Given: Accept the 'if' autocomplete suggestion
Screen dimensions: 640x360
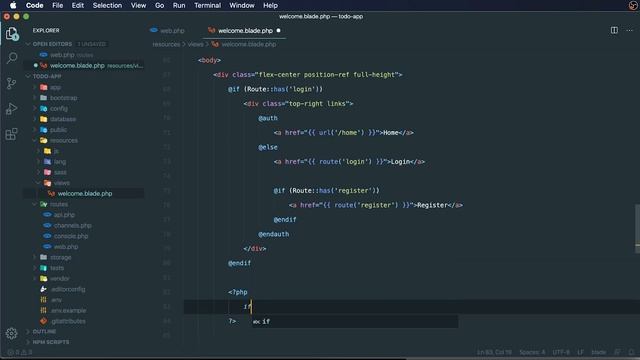Looking at the screenshot, I should pyautogui.click(x=355, y=321).
